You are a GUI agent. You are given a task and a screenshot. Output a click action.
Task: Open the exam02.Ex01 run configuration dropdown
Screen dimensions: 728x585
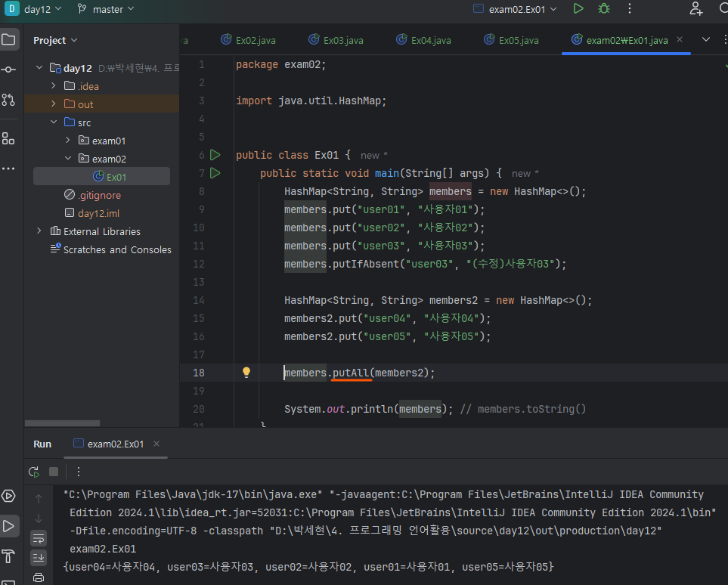click(x=515, y=9)
